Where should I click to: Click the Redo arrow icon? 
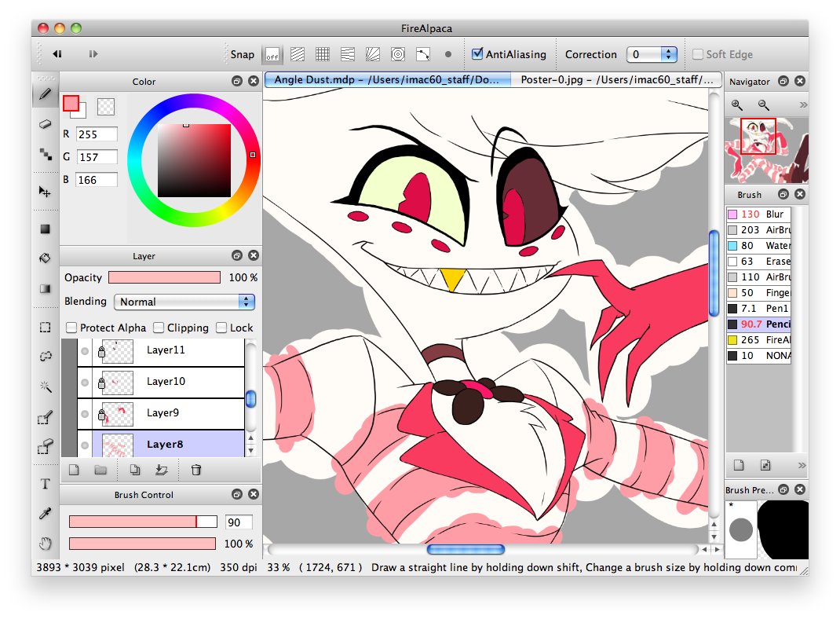pyautogui.click(x=93, y=53)
